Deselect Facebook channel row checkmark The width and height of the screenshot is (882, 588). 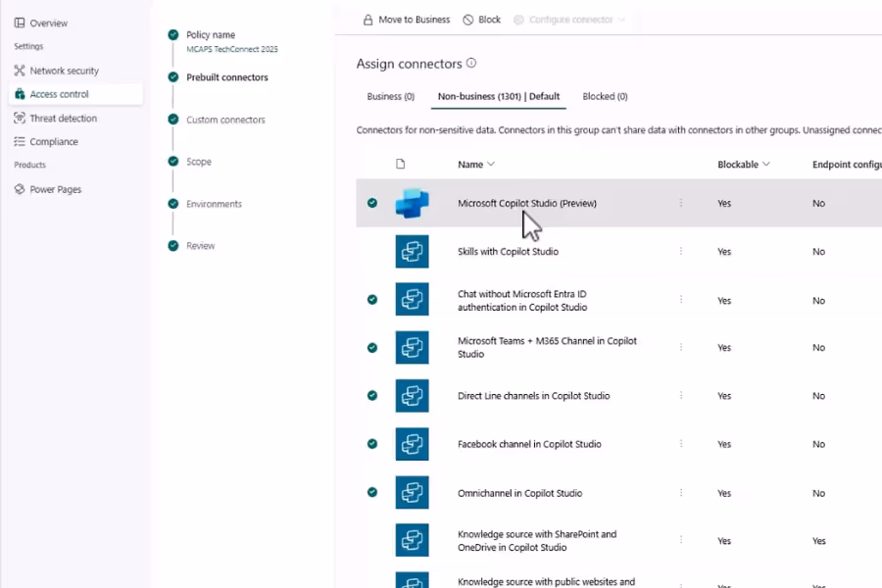pyautogui.click(x=372, y=444)
